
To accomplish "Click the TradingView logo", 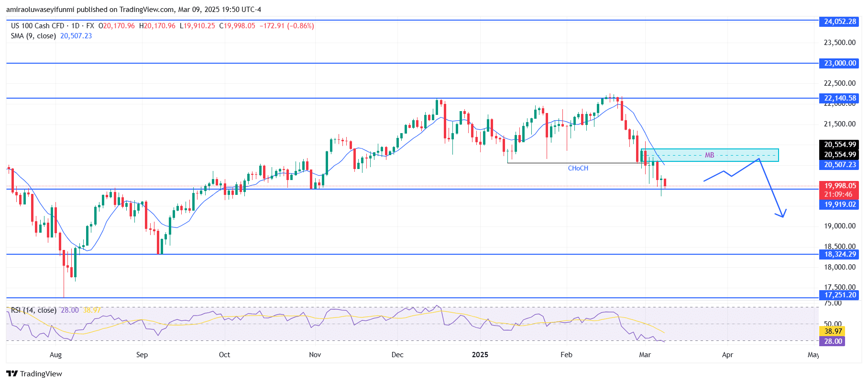I will click(34, 373).
